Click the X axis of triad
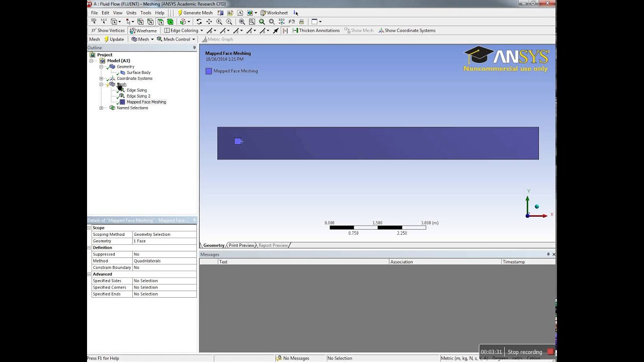Image resolution: width=644 pixels, height=362 pixels. coord(539,215)
